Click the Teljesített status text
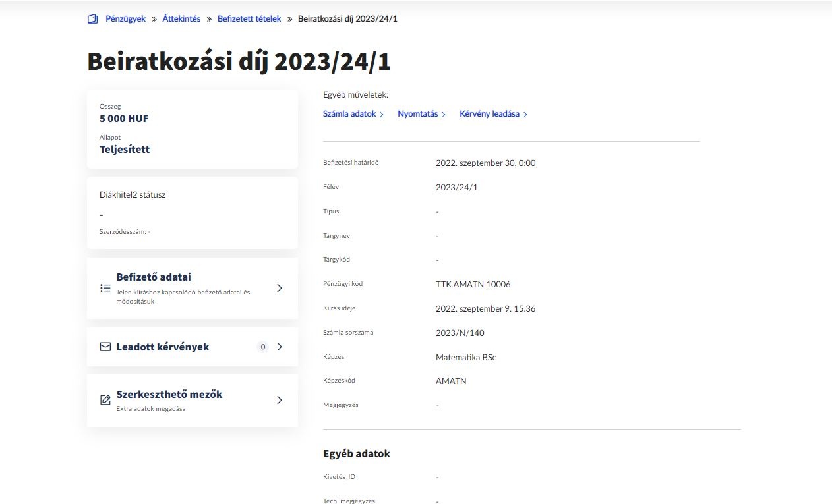Image resolution: width=832 pixels, height=504 pixels. pyautogui.click(x=125, y=149)
